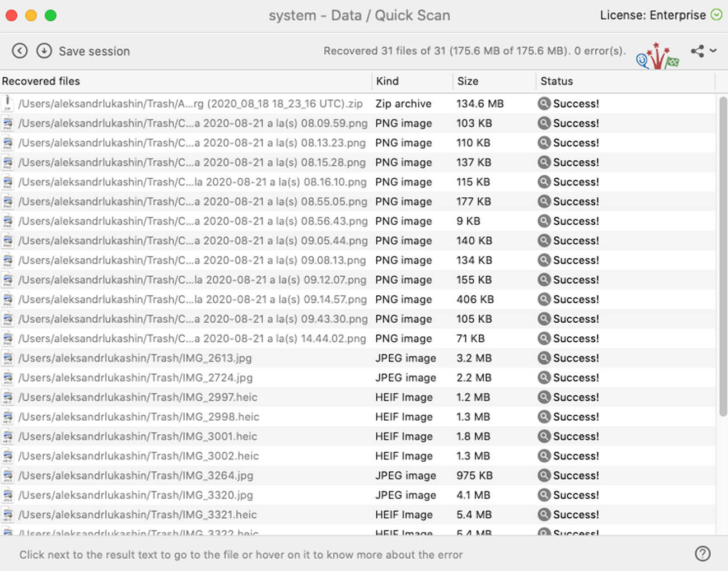Click the 134.6 MB size cell
This screenshot has height=571, width=728.
point(480,104)
